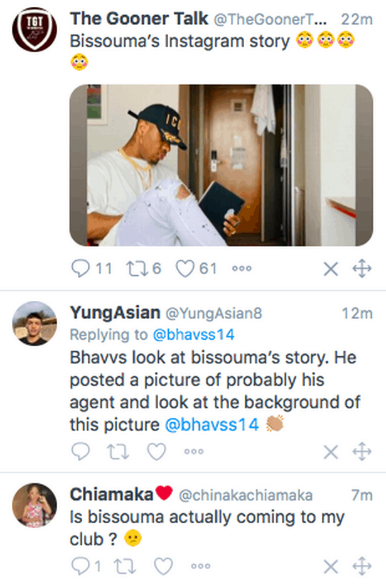Reply to YungAsian's tweet
The image size is (386, 588).
click(x=80, y=451)
